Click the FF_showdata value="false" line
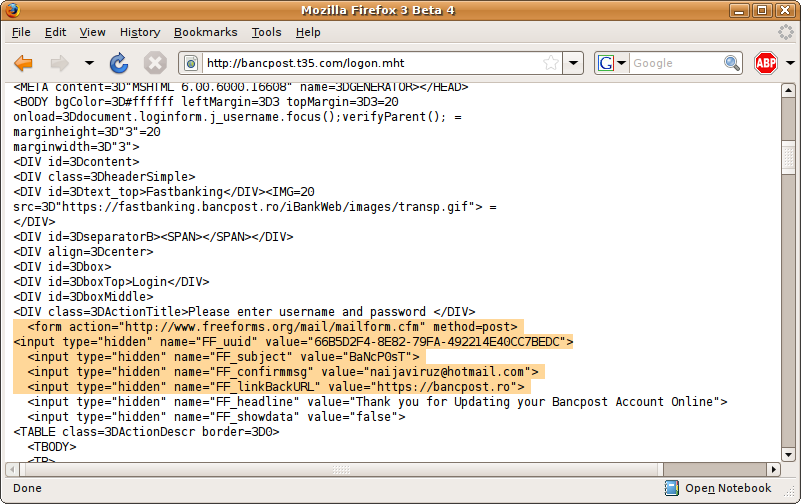 [x=217, y=417]
